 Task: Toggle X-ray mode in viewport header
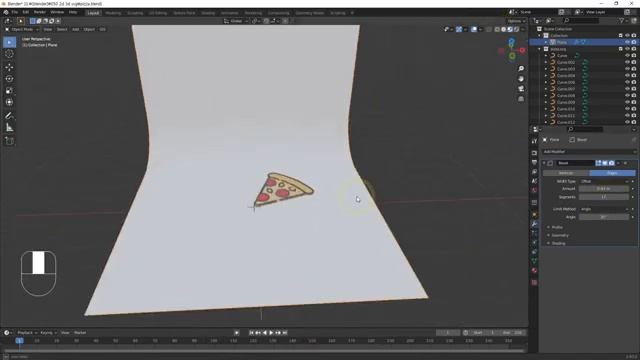tap(489, 29)
